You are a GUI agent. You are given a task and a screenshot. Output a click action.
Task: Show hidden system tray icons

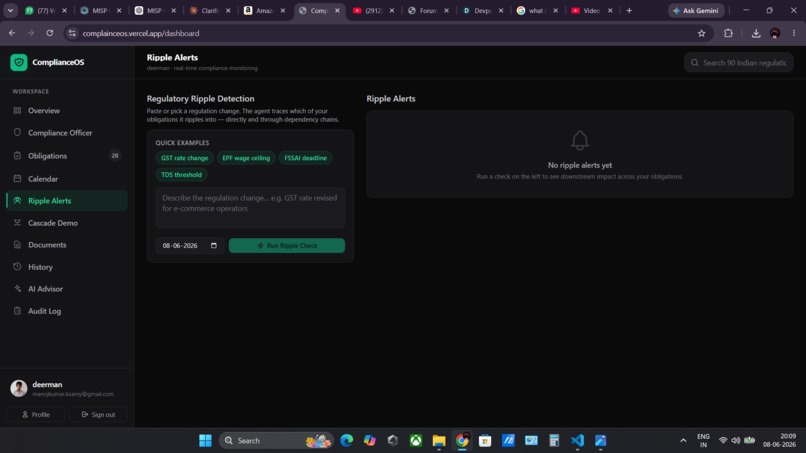683,441
